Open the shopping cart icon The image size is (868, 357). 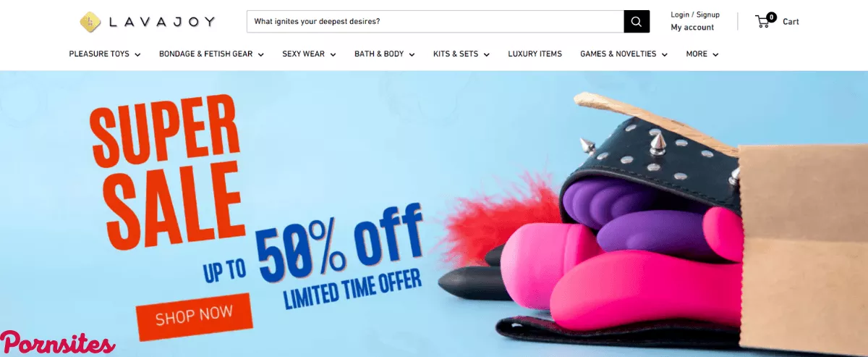(x=762, y=22)
